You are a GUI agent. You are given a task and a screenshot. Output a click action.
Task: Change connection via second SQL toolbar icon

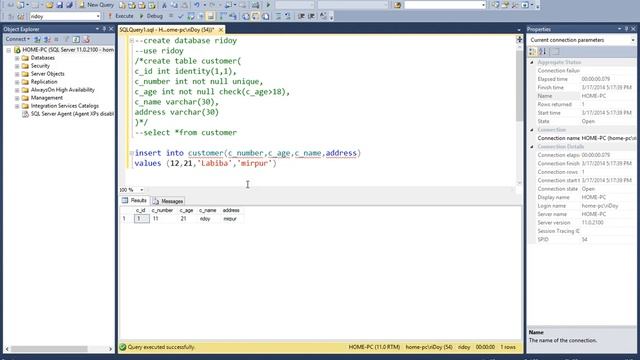coord(21,16)
